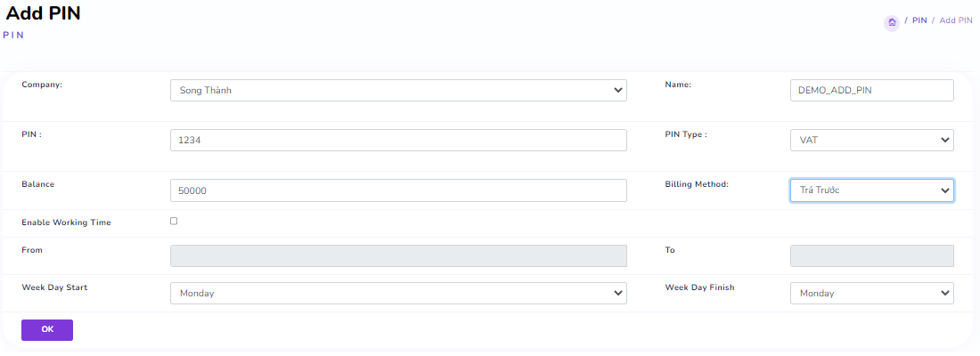
Task: Enable the Working Time checkbox
Action: click(x=174, y=221)
